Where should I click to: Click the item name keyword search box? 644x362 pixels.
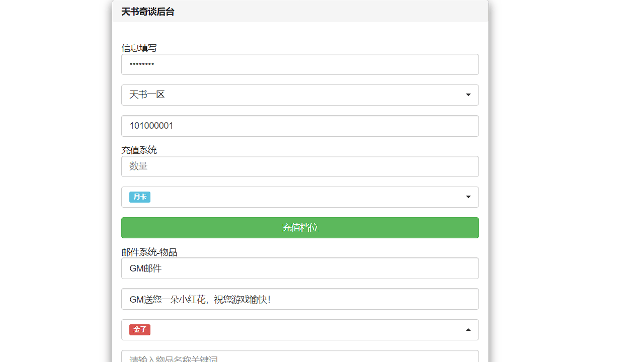pyautogui.click(x=299, y=357)
